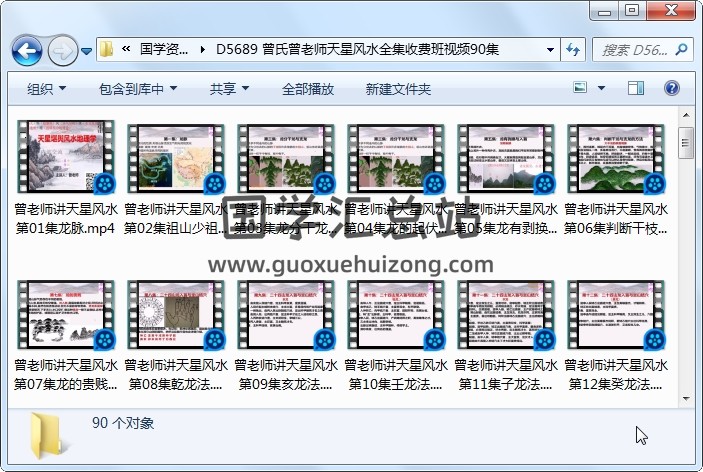Expand the address bar history dropdown
The height and width of the screenshot is (472, 703).
[550, 49]
